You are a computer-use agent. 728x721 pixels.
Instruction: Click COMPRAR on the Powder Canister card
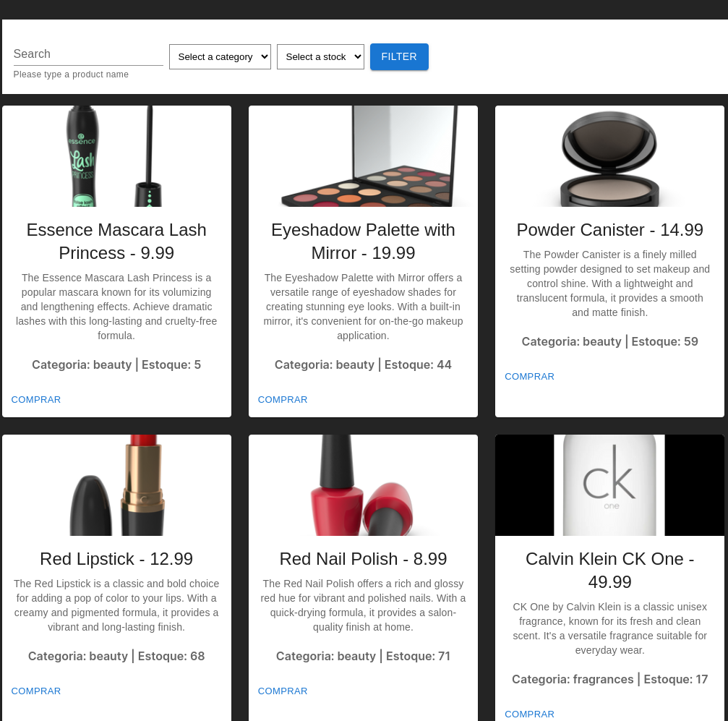point(529,376)
